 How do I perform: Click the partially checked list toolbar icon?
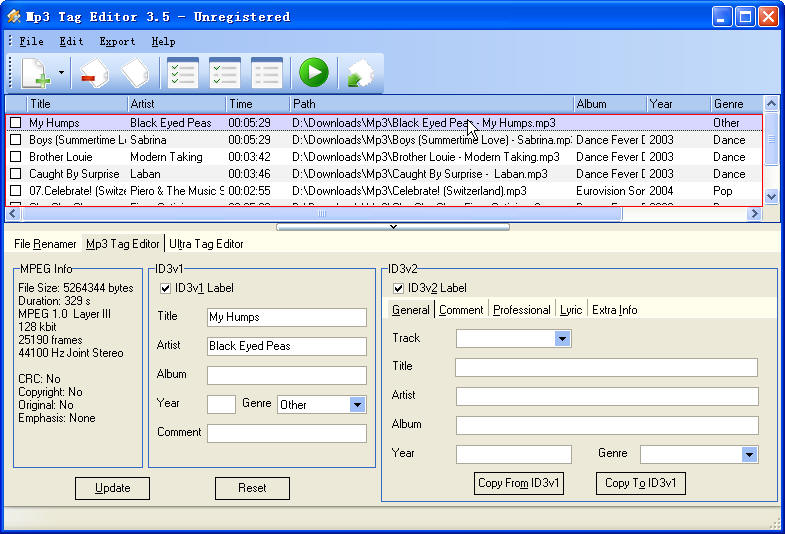tap(225, 73)
